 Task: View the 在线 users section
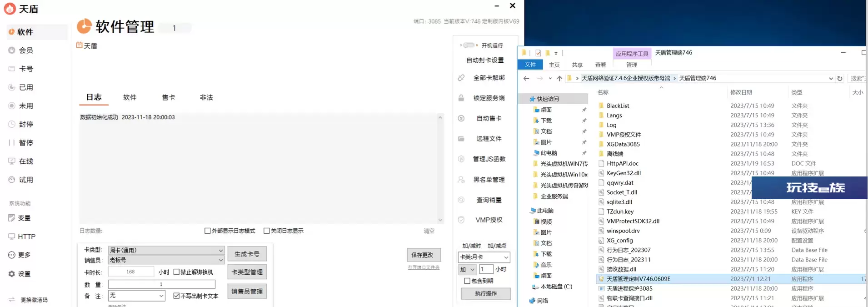pos(26,161)
